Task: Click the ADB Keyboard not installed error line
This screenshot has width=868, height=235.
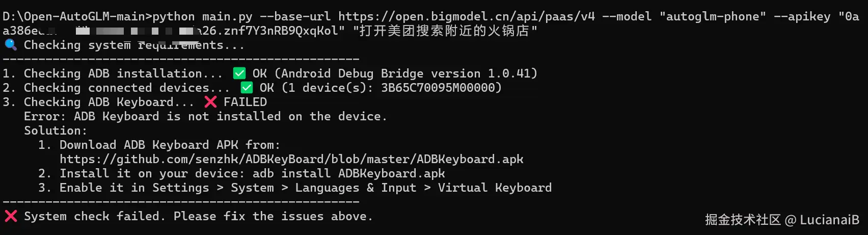Action: (x=205, y=116)
